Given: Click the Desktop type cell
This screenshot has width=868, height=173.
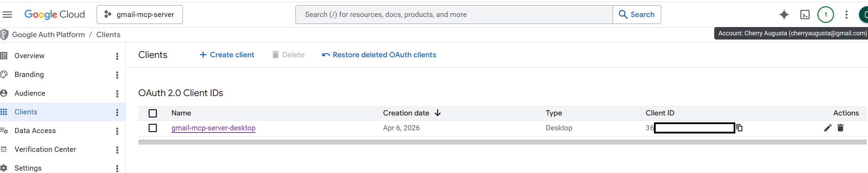Looking at the screenshot, I should click(559, 128).
